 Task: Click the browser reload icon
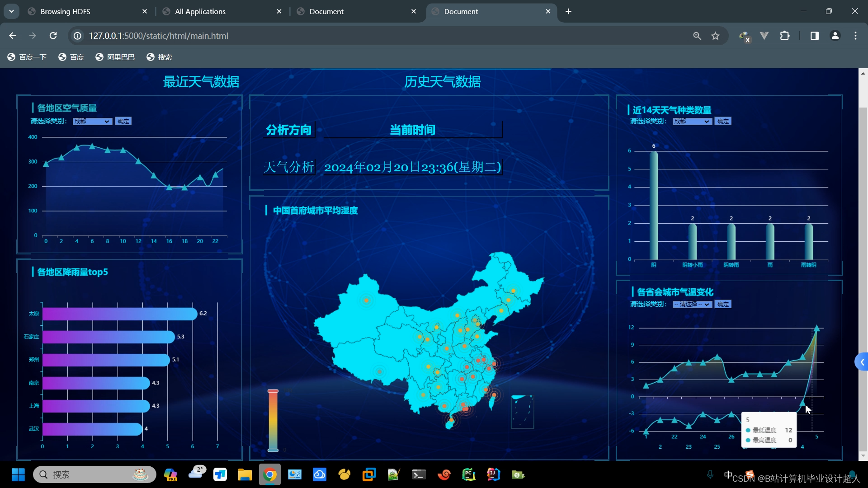[x=53, y=36]
